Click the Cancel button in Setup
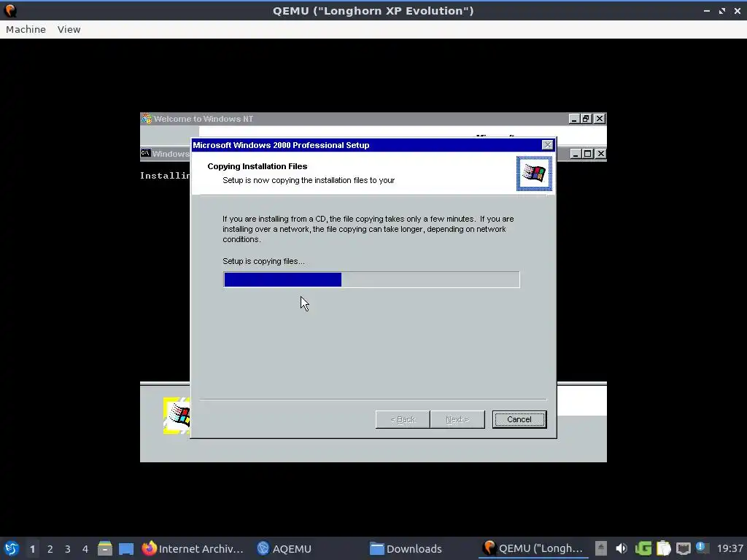This screenshot has height=560, width=747. tap(519, 419)
